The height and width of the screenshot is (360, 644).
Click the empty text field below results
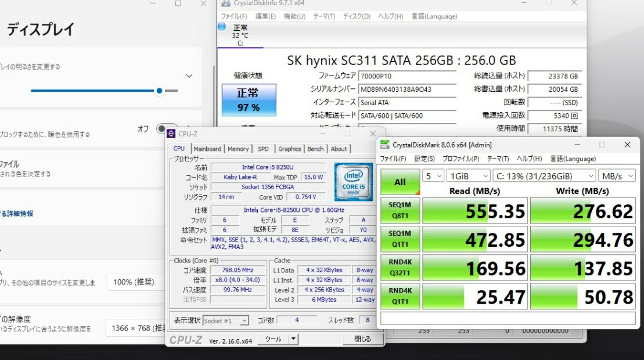coord(508,318)
